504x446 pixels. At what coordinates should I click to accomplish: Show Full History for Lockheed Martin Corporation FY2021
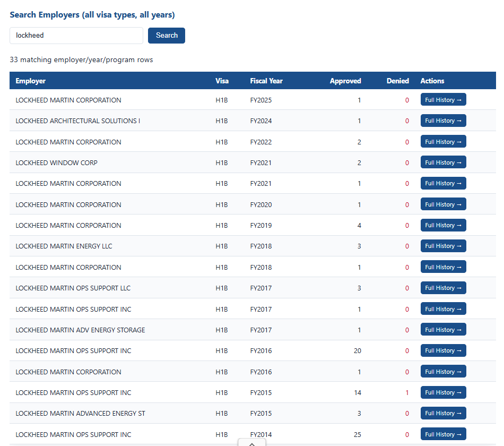click(x=443, y=183)
